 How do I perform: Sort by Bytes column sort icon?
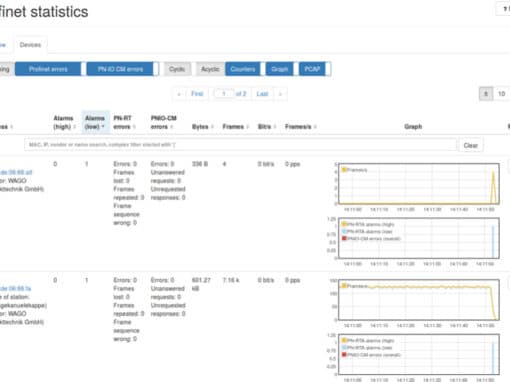212,127
